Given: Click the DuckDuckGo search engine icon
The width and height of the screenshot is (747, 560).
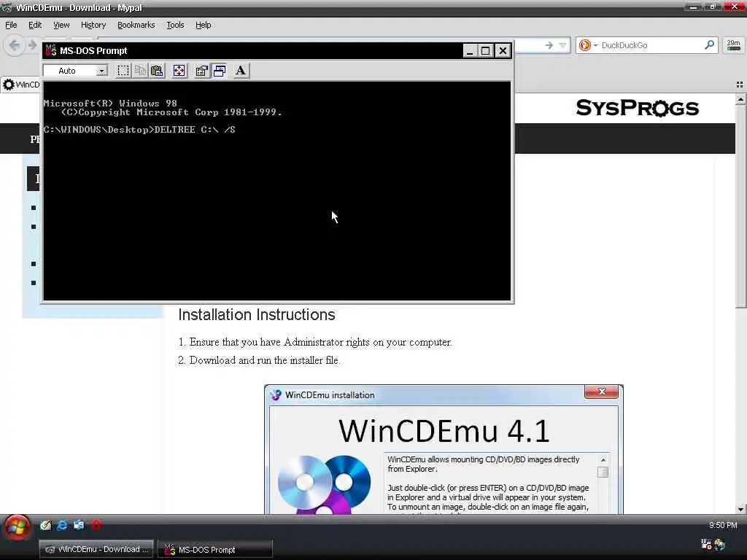Looking at the screenshot, I should pyautogui.click(x=584, y=45).
